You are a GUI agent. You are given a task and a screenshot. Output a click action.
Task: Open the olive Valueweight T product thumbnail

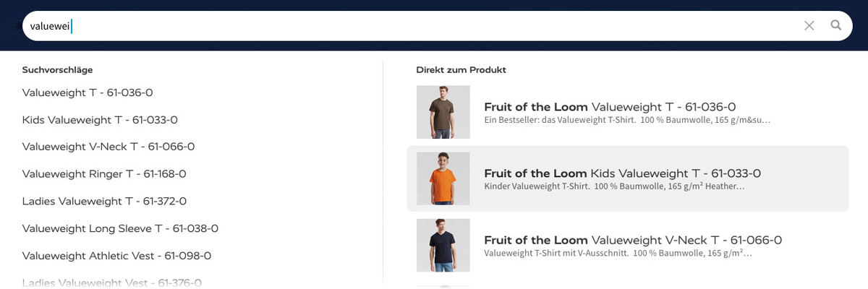tap(443, 112)
